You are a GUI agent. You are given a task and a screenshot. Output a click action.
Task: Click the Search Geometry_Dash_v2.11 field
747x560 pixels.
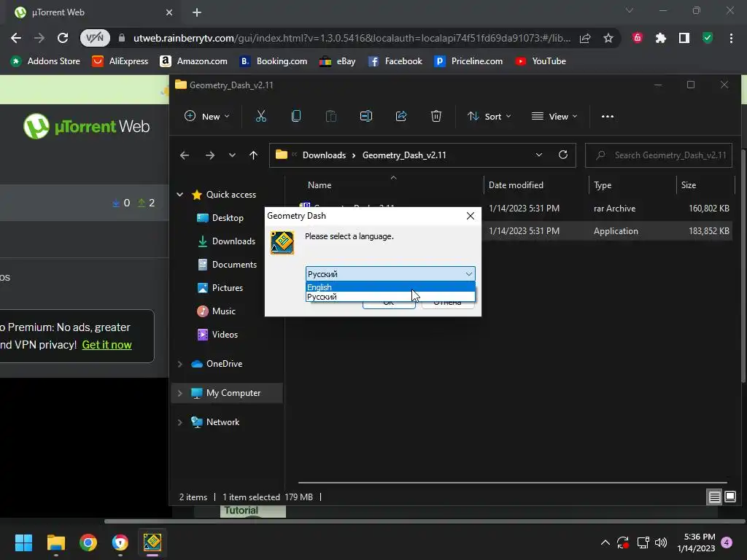pos(659,155)
